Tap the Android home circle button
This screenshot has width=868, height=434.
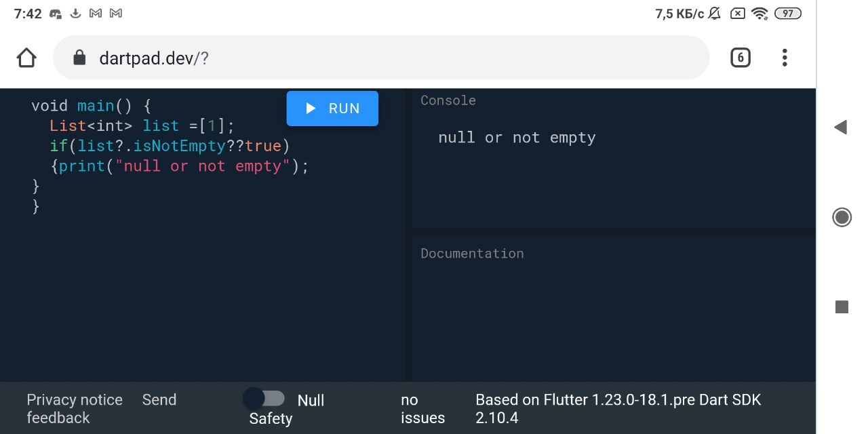tap(842, 217)
